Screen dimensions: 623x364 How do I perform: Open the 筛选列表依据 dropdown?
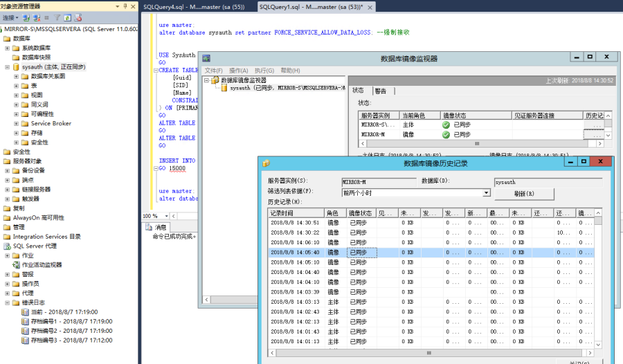click(487, 193)
